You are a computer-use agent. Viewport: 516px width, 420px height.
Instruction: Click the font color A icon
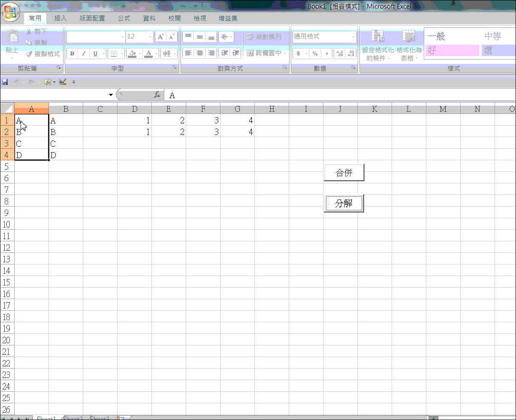click(148, 54)
